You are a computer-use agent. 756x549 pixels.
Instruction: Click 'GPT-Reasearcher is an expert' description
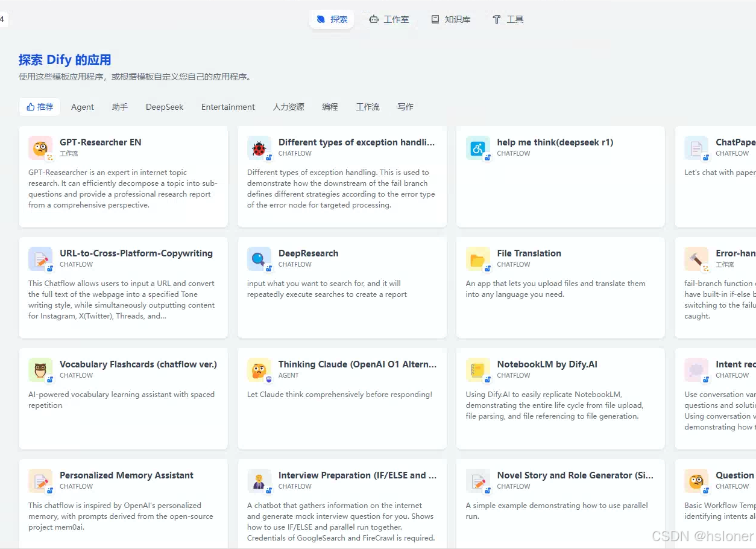point(123,189)
